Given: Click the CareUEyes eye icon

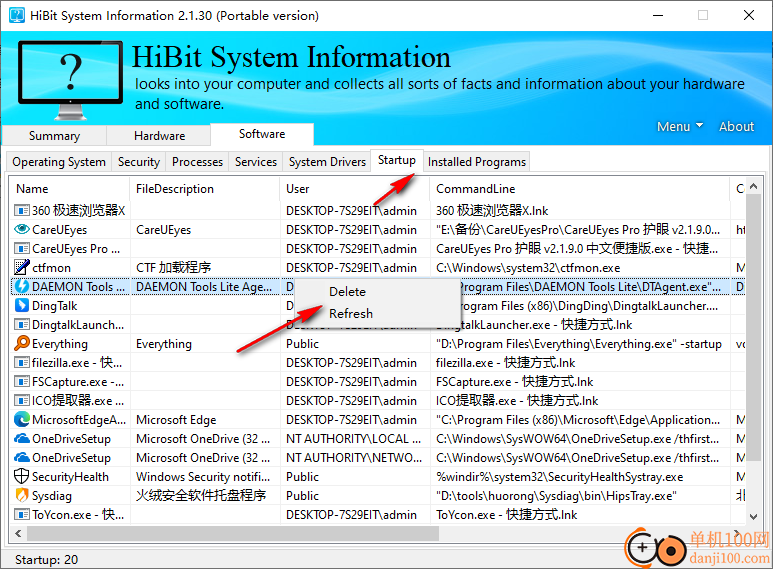Looking at the screenshot, I should 22,229.
